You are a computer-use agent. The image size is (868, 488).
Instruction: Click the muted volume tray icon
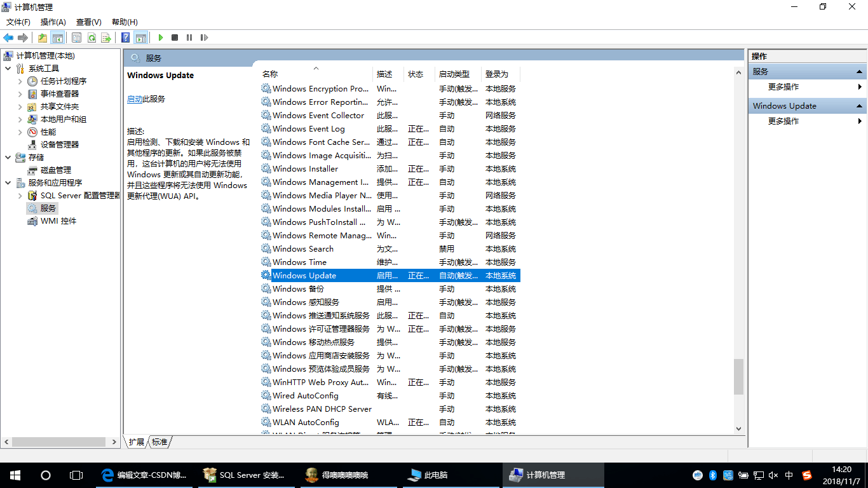point(773,475)
